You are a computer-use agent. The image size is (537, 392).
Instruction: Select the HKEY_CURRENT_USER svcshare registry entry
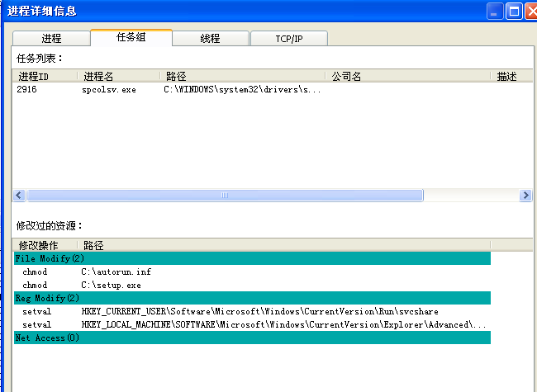click(259, 311)
